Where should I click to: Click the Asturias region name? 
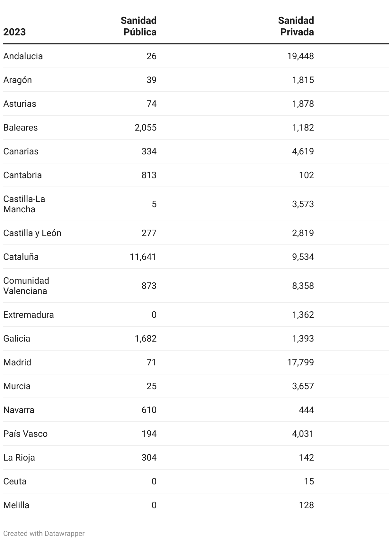[x=20, y=104]
